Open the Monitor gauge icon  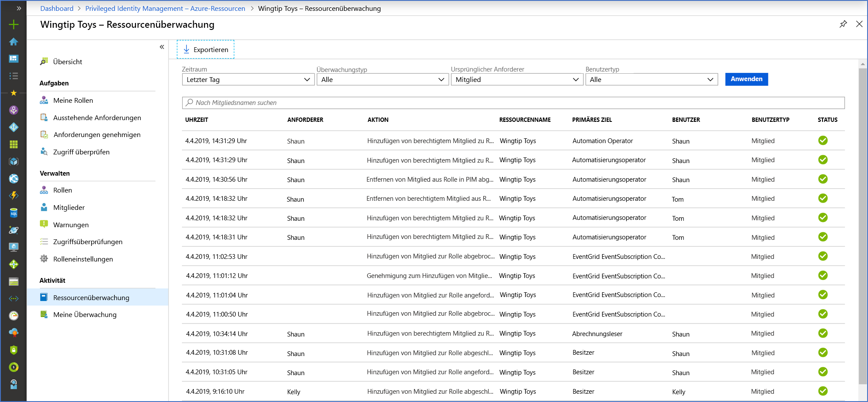13,316
